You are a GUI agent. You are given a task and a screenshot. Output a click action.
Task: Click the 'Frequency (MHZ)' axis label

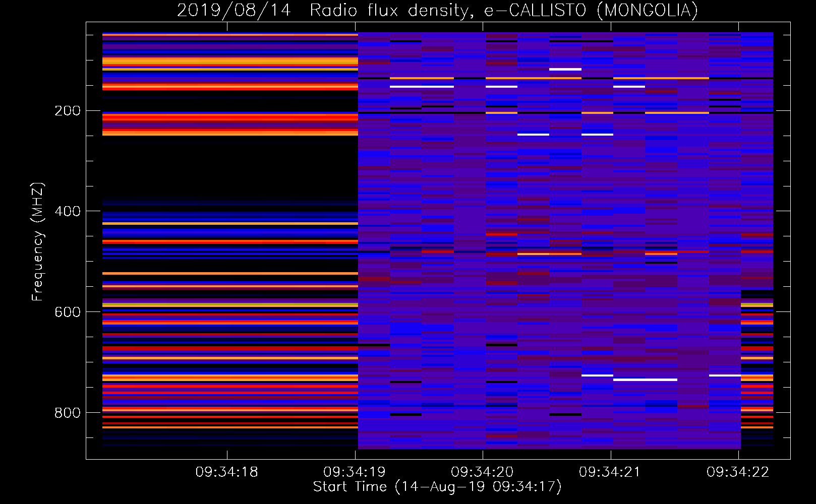pos(37,242)
